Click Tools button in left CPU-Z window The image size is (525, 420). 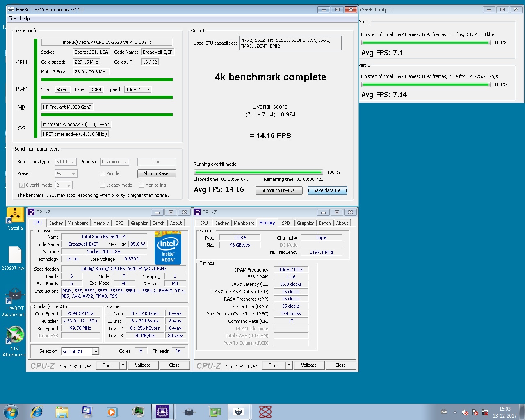108,365
